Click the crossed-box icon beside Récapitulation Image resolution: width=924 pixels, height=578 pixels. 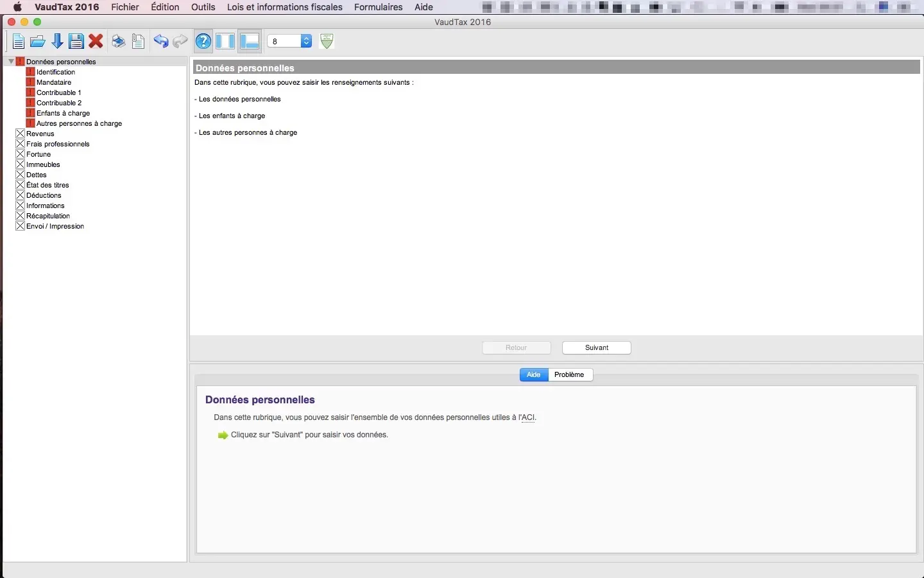pyautogui.click(x=20, y=216)
